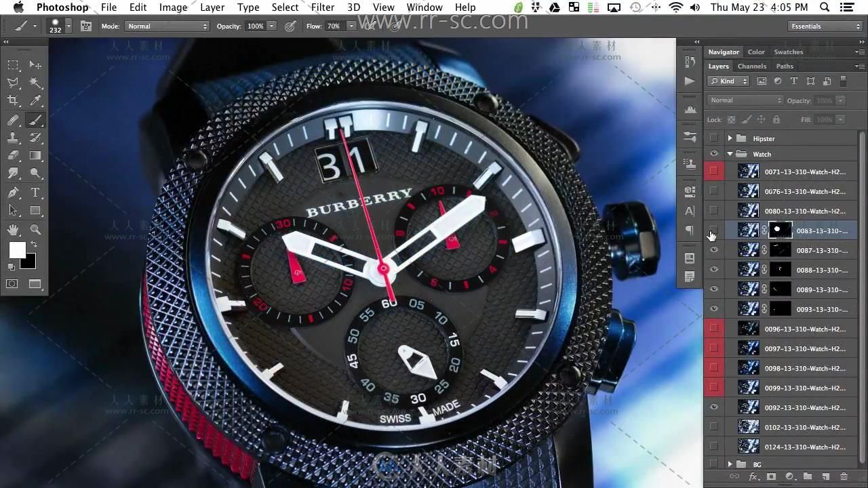Toggle the Brush panel button in options bar

[86, 26]
